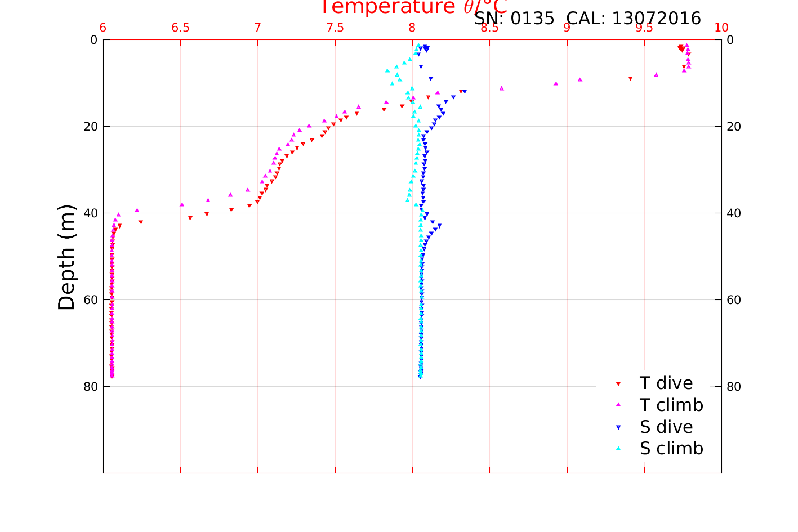Click the 'S dive' legend label
The height and width of the screenshot is (532, 798).
click(x=666, y=427)
